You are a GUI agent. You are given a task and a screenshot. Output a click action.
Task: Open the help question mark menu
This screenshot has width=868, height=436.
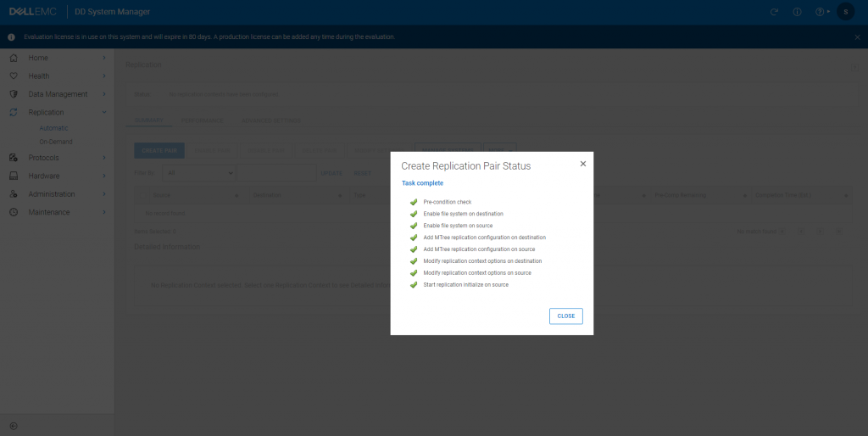pos(821,12)
